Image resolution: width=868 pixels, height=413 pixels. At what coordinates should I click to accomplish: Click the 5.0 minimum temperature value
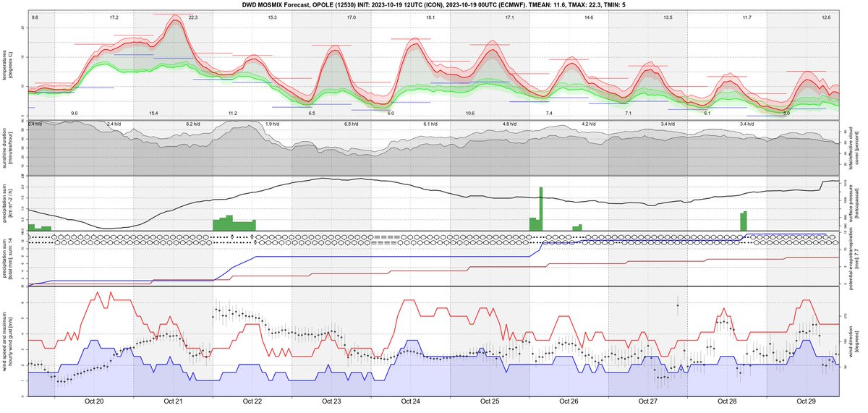coord(787,114)
